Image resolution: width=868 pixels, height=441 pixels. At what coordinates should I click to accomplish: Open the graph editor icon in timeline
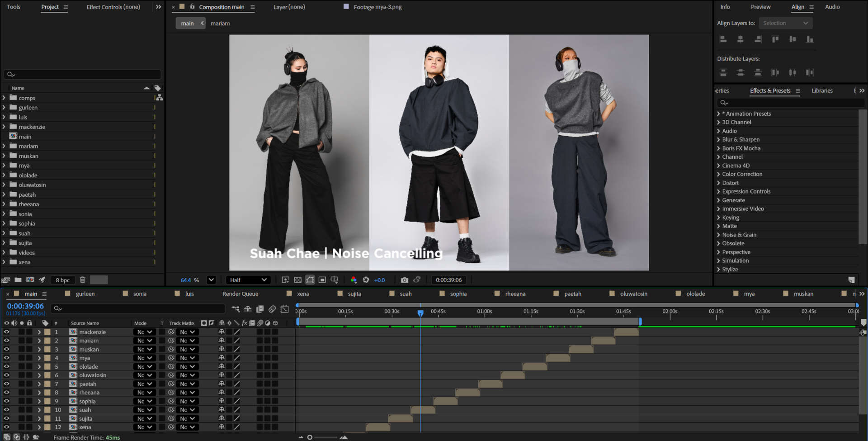284,309
